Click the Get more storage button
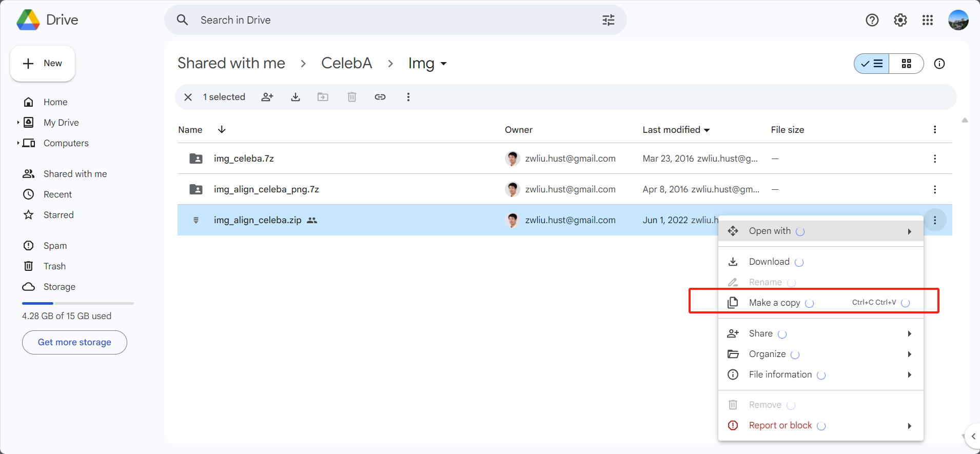Viewport: 980px width, 454px height. click(74, 342)
